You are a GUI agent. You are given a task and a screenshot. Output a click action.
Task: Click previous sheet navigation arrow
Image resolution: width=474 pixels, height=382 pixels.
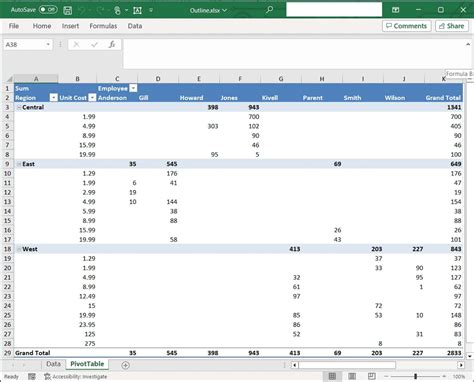click(13, 365)
